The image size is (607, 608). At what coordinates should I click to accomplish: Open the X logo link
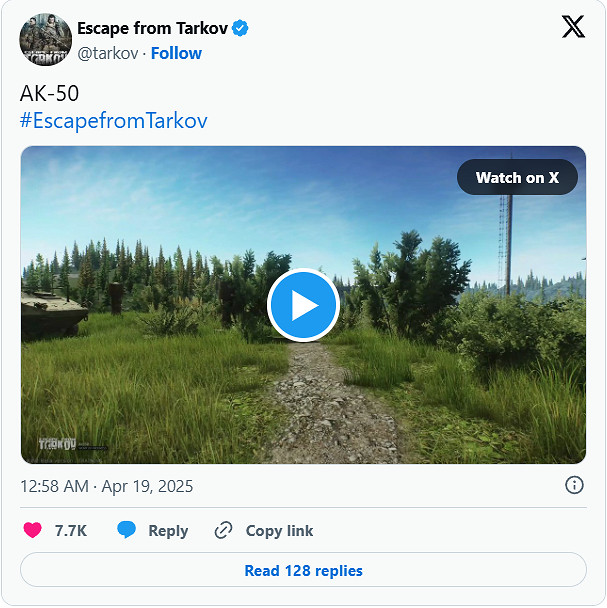coord(573,27)
